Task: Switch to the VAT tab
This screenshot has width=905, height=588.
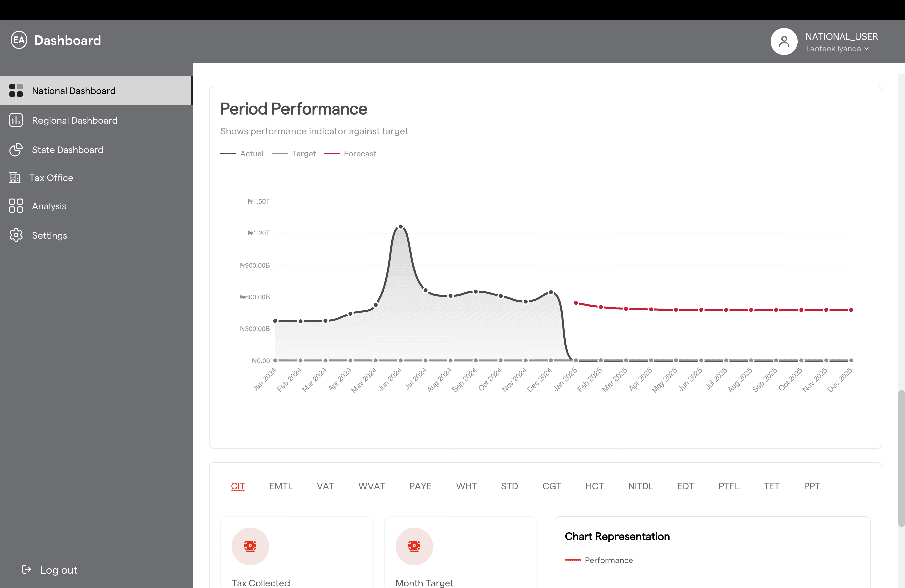Action: point(325,486)
